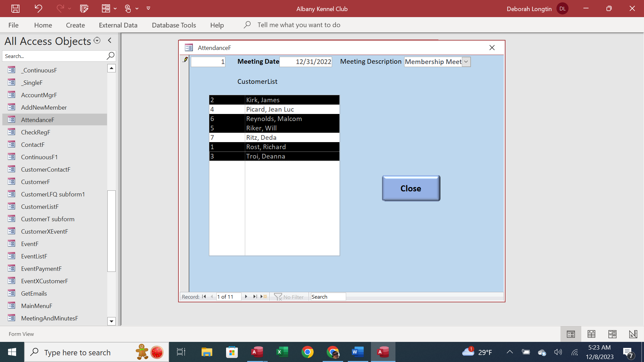Open Layout View from status bar

pos(612,334)
